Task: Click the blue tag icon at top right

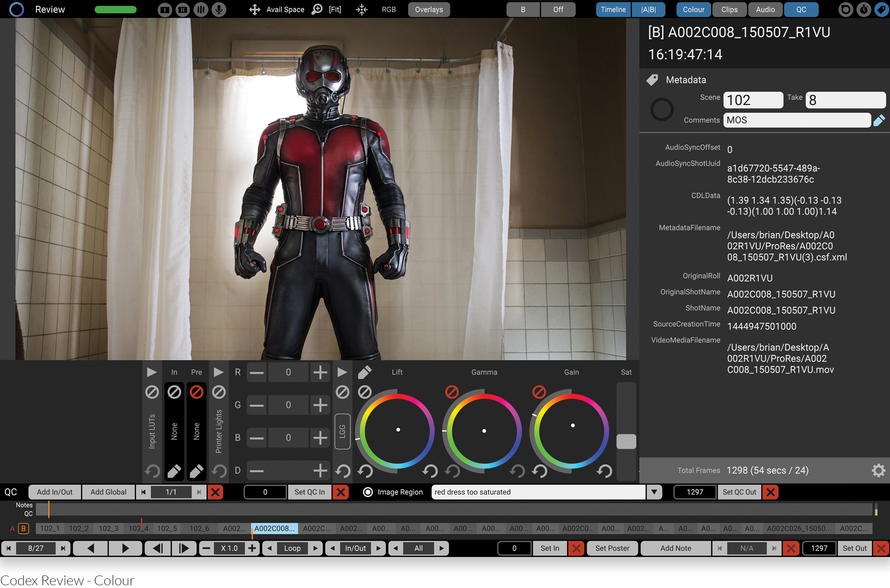Action: coord(881,9)
